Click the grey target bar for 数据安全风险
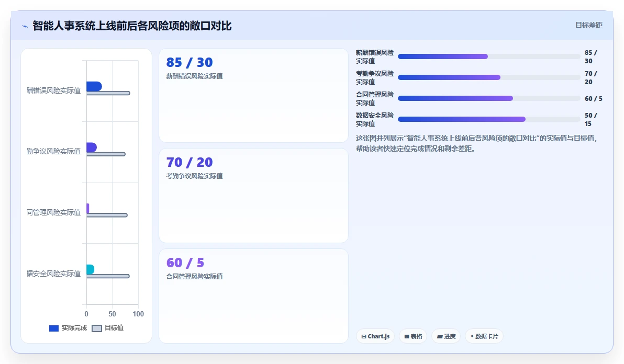Image resolution: width=624 pixels, height=364 pixels. pos(108,276)
